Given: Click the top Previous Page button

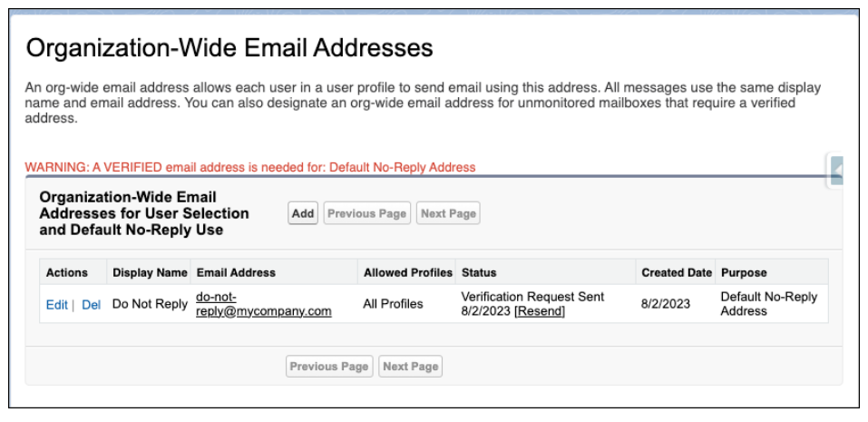Looking at the screenshot, I should [x=367, y=214].
